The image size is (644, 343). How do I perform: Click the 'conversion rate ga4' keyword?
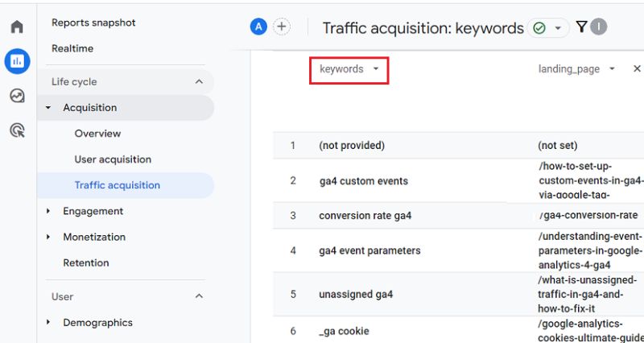[365, 216]
